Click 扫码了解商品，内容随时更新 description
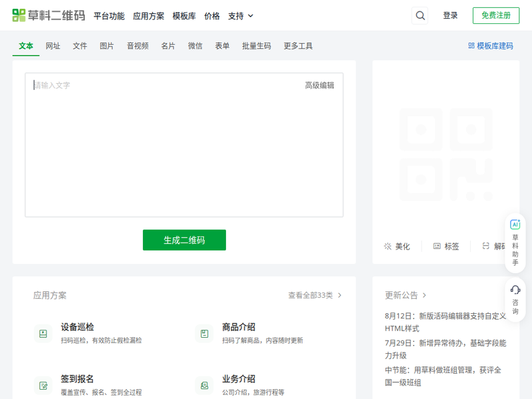This screenshot has height=399, width=532. (x=262, y=340)
